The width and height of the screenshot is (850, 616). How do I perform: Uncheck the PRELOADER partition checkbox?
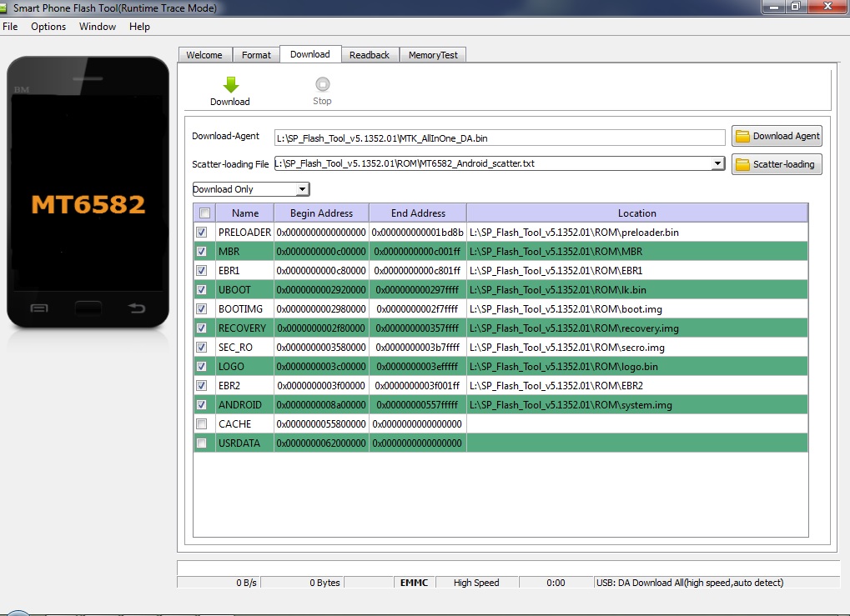(201, 232)
